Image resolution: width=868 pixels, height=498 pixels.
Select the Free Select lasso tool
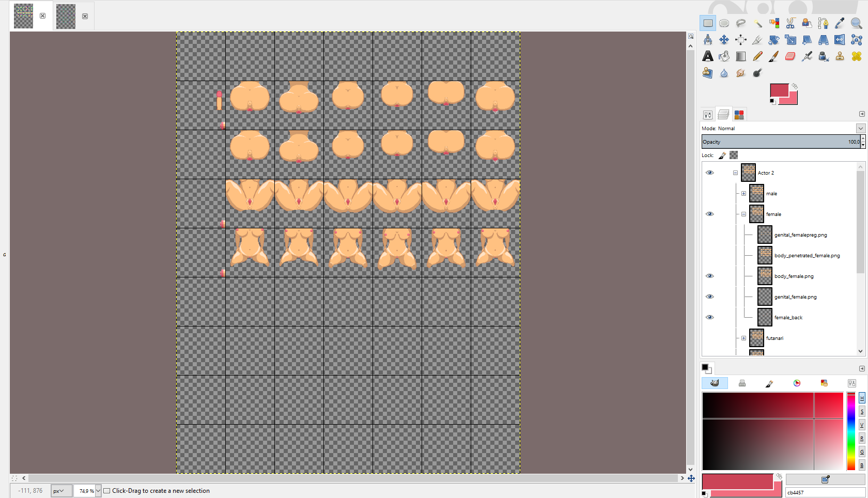coord(741,23)
